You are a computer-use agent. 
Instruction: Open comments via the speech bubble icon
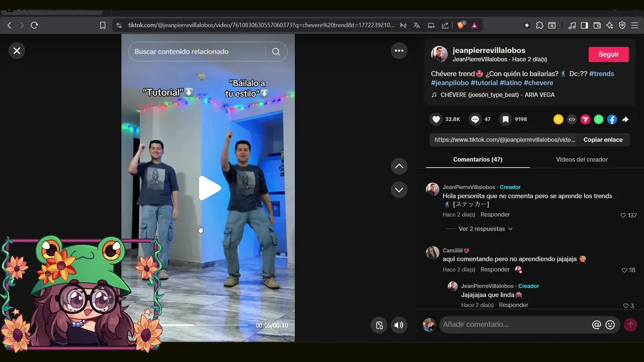(475, 120)
